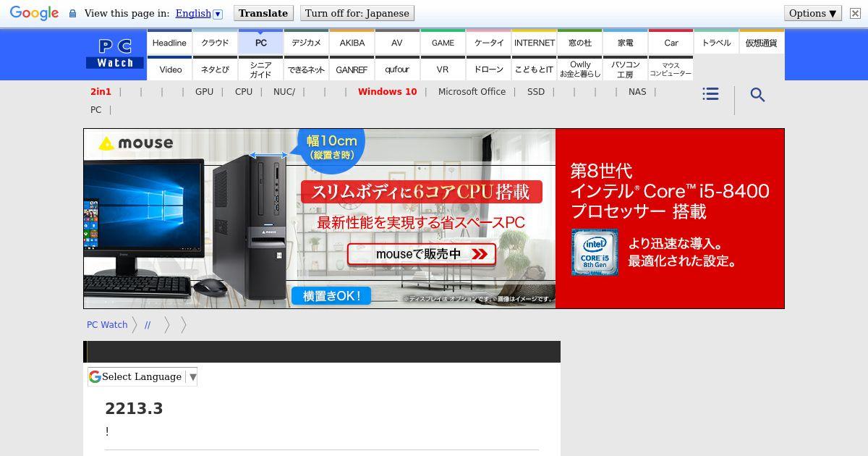Open the AV tab

coord(397,43)
